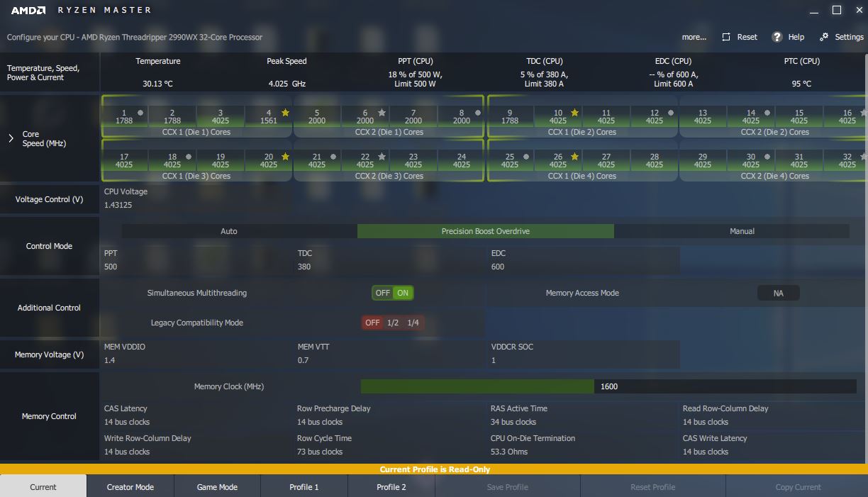This screenshot has width=868, height=497.
Task: Select Precision Boost Overdrive control mode
Action: (x=486, y=231)
